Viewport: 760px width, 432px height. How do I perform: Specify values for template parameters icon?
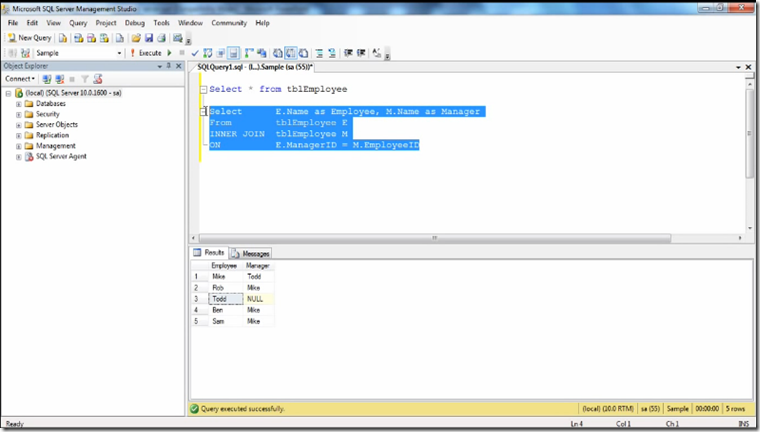pyautogui.click(x=377, y=53)
